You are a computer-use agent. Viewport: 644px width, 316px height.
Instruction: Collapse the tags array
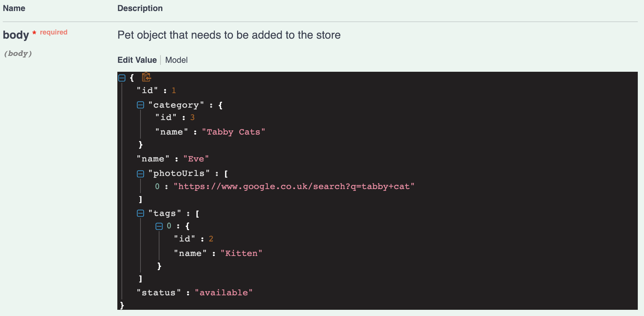click(140, 213)
